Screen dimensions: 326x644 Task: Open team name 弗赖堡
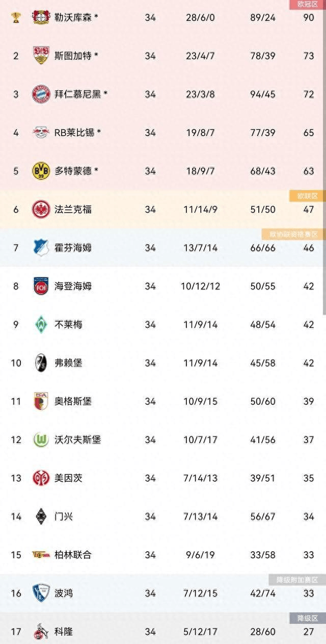(x=68, y=363)
